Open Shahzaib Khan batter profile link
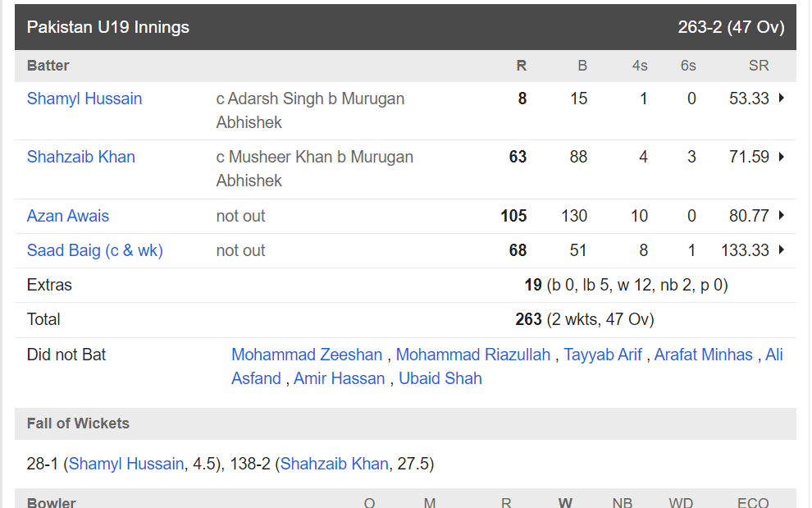The image size is (812, 508). click(x=80, y=157)
